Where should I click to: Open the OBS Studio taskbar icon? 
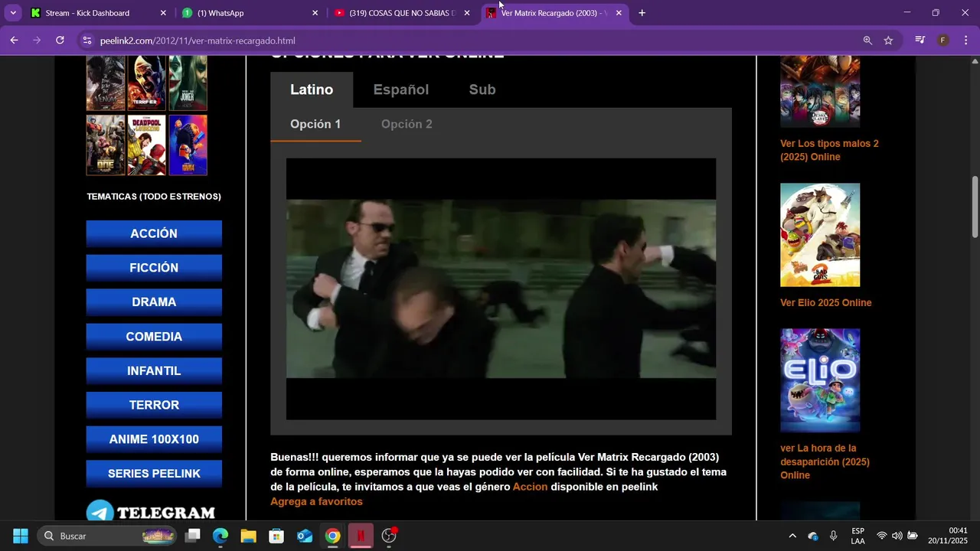coord(389,536)
